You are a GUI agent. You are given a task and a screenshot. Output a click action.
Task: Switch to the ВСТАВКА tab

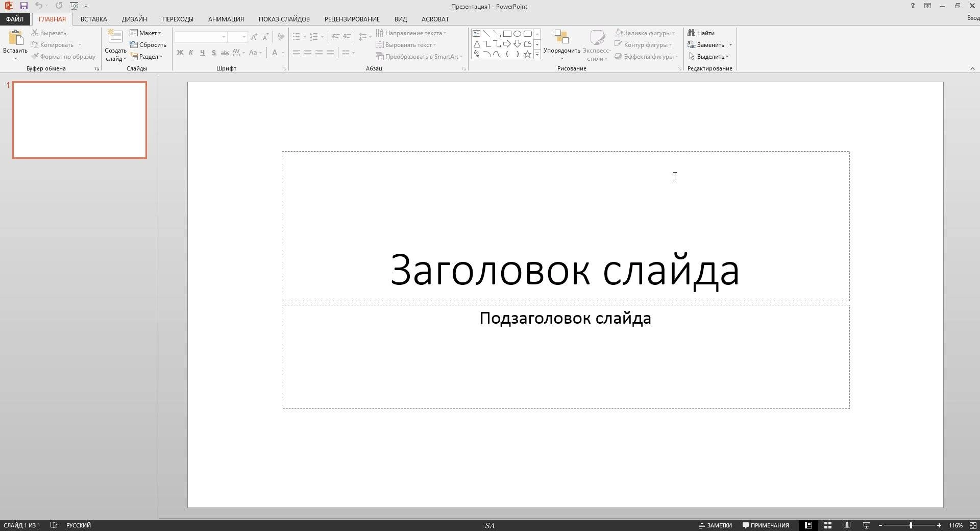[93, 19]
